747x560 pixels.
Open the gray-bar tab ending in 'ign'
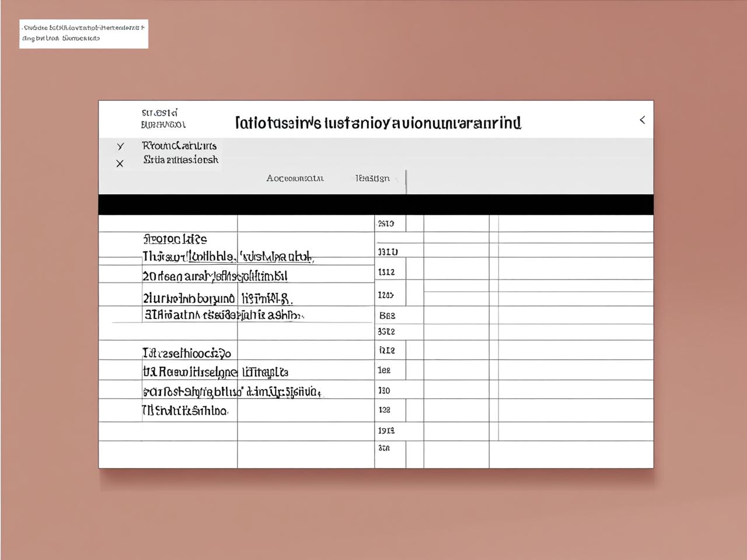(x=372, y=178)
